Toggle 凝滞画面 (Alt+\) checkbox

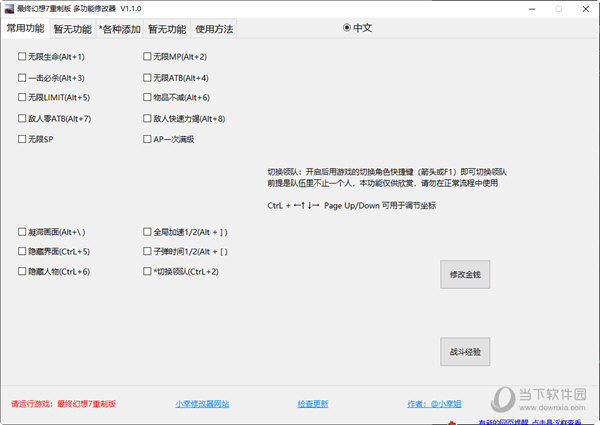point(22,232)
